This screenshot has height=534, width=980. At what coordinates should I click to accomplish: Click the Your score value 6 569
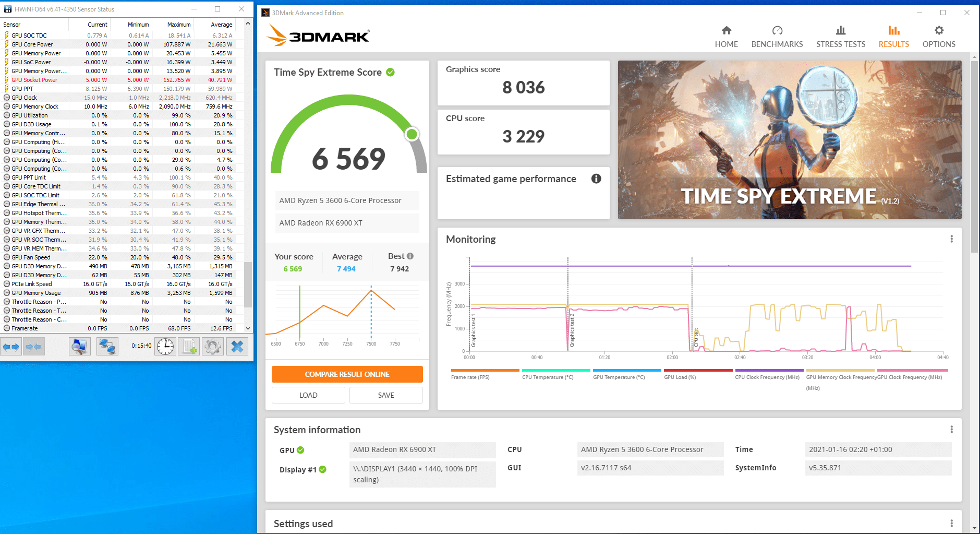(293, 269)
